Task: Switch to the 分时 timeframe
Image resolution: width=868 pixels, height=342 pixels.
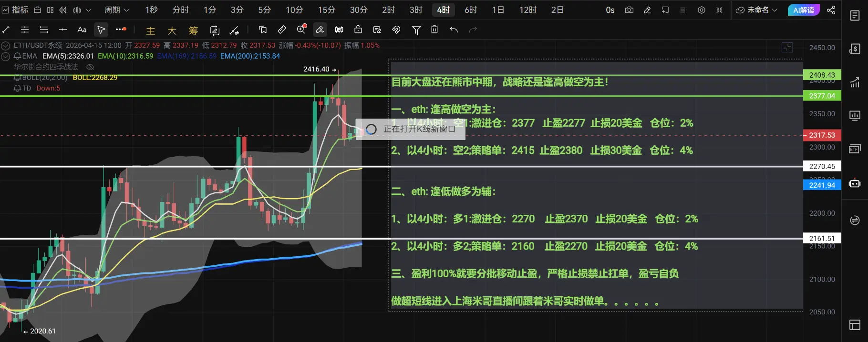Action: [x=180, y=10]
